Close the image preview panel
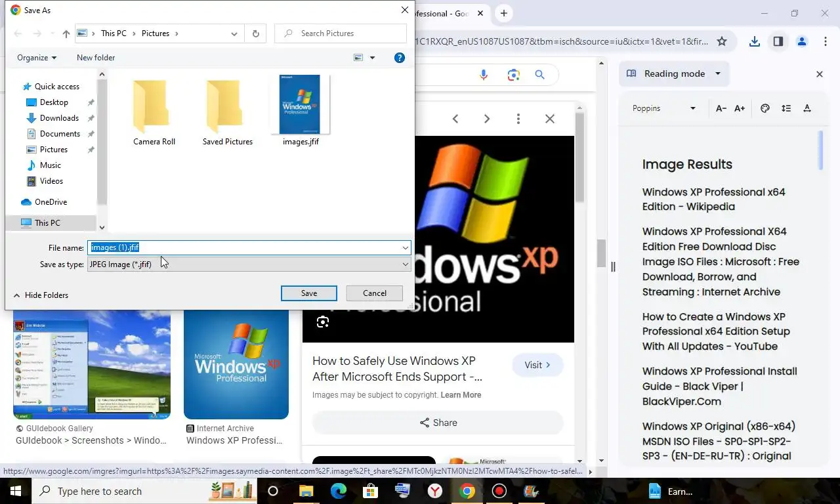Viewport: 840px width, 504px height. [x=550, y=119]
